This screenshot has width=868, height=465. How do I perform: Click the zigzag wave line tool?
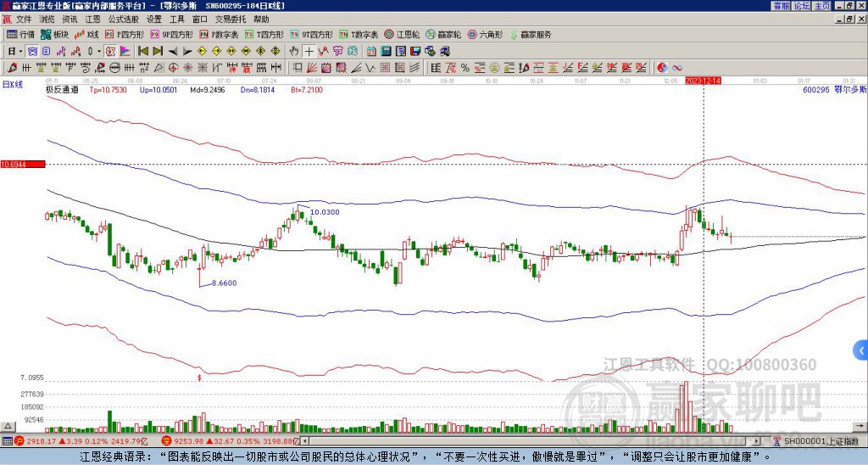click(370, 68)
